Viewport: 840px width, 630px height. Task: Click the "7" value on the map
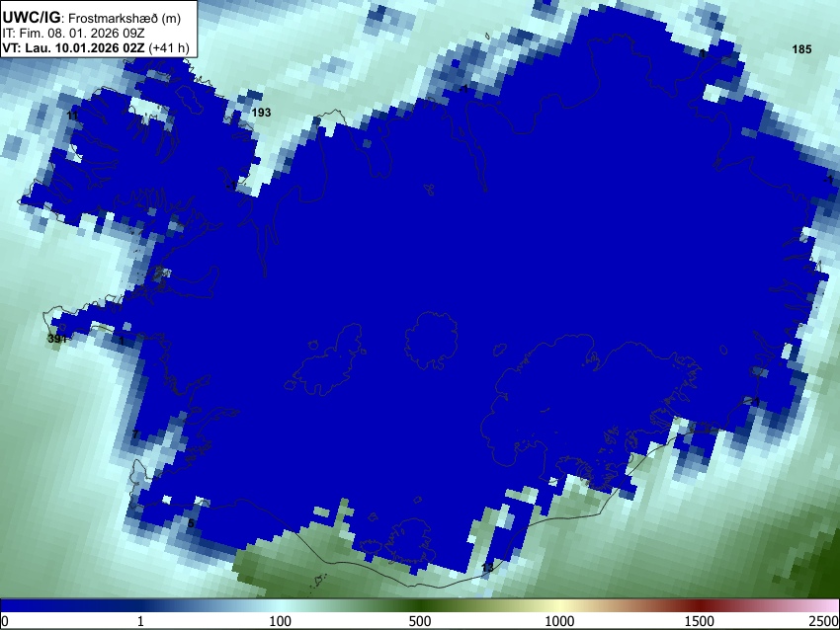(x=135, y=434)
